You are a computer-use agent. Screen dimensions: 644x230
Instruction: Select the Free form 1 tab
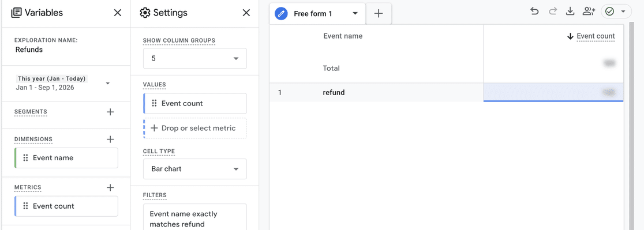pyautogui.click(x=313, y=13)
